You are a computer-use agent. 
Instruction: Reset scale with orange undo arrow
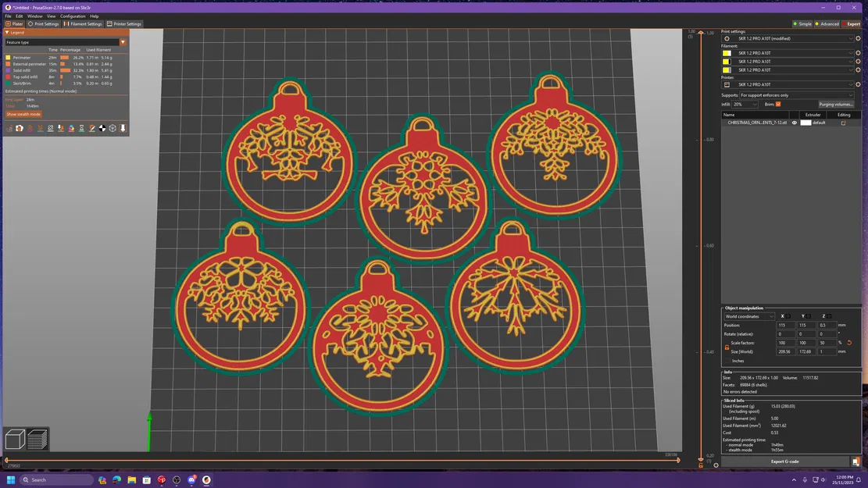coord(849,343)
